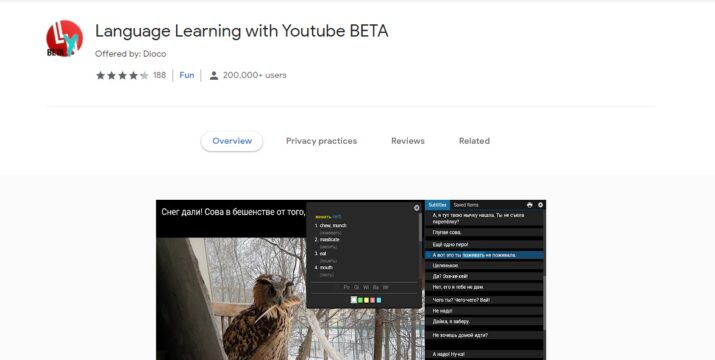Screen dimensions: 715x360
Task: Go to the Related tab
Action: (x=474, y=141)
